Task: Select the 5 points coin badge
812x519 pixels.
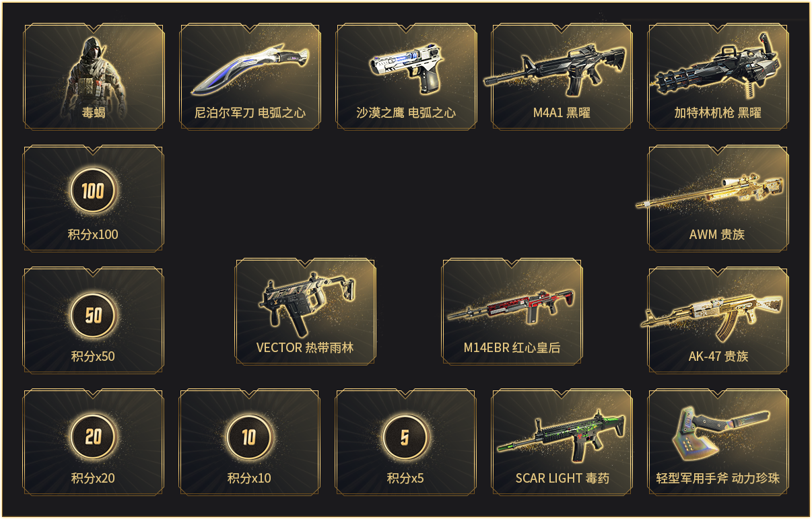Action: click(x=405, y=437)
